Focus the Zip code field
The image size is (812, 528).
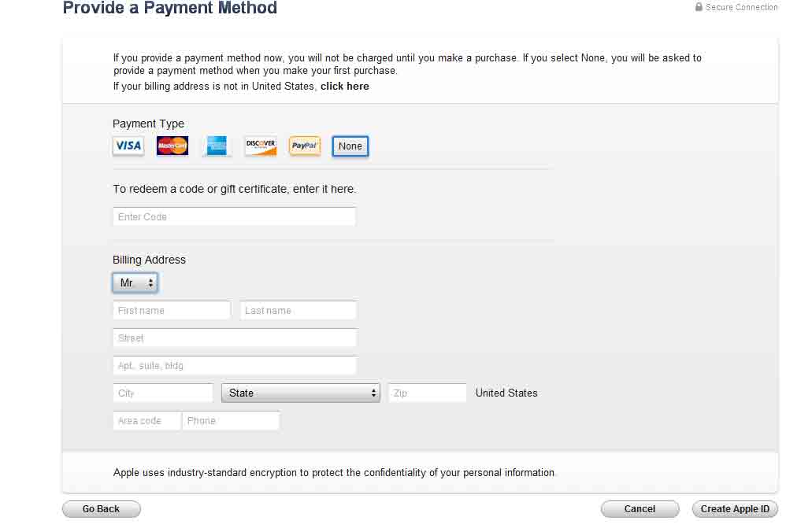(428, 393)
